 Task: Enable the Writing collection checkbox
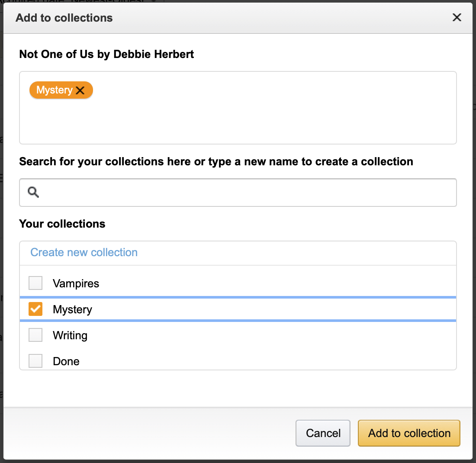pyautogui.click(x=35, y=335)
